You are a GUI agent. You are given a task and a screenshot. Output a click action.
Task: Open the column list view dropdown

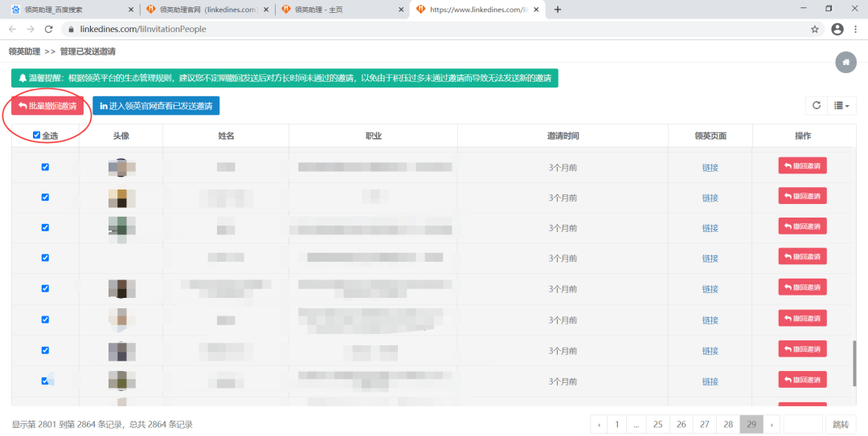coord(842,105)
